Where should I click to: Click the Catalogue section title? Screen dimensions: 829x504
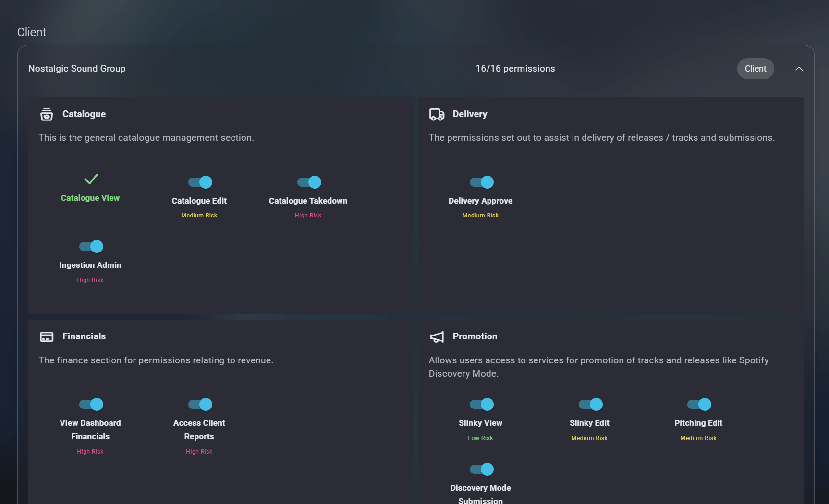click(x=84, y=114)
